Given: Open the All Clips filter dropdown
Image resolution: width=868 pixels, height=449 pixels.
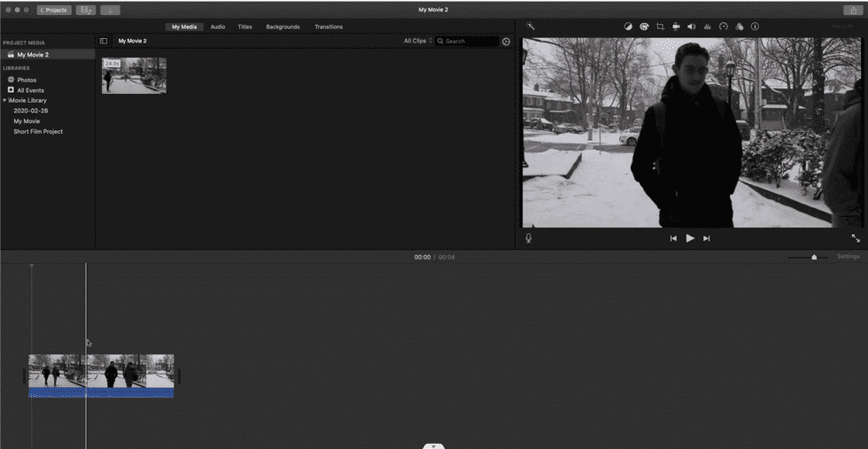Looking at the screenshot, I should (418, 41).
